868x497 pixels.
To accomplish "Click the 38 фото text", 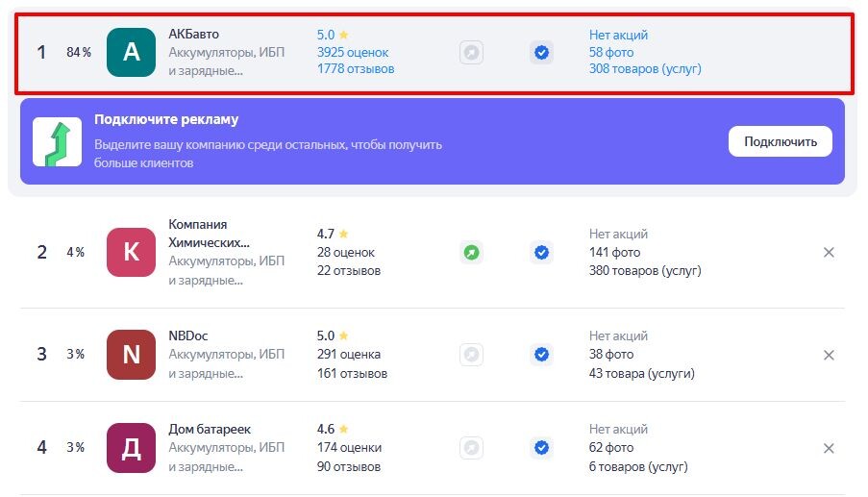I will [x=611, y=354].
